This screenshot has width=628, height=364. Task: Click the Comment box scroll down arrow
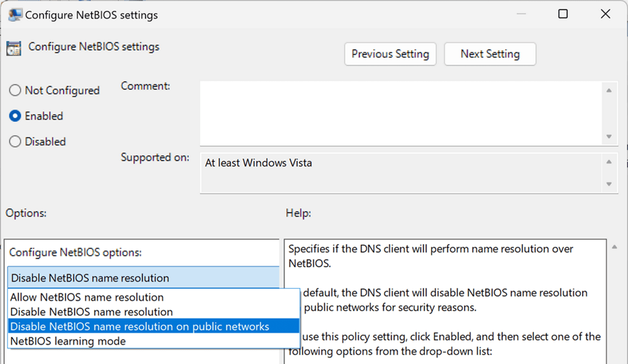coord(609,136)
